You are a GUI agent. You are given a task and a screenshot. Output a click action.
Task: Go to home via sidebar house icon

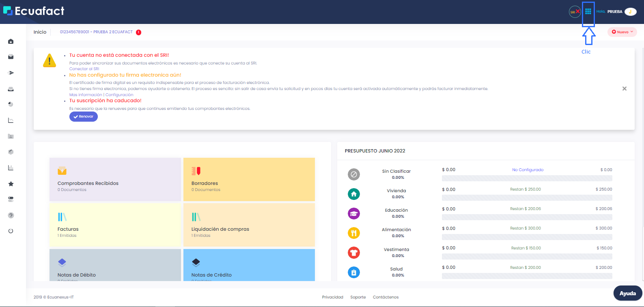pos(11,41)
